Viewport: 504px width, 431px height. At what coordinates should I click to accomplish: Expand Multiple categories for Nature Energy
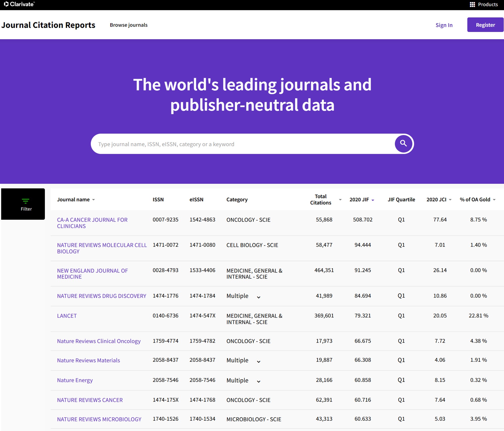pyautogui.click(x=259, y=381)
